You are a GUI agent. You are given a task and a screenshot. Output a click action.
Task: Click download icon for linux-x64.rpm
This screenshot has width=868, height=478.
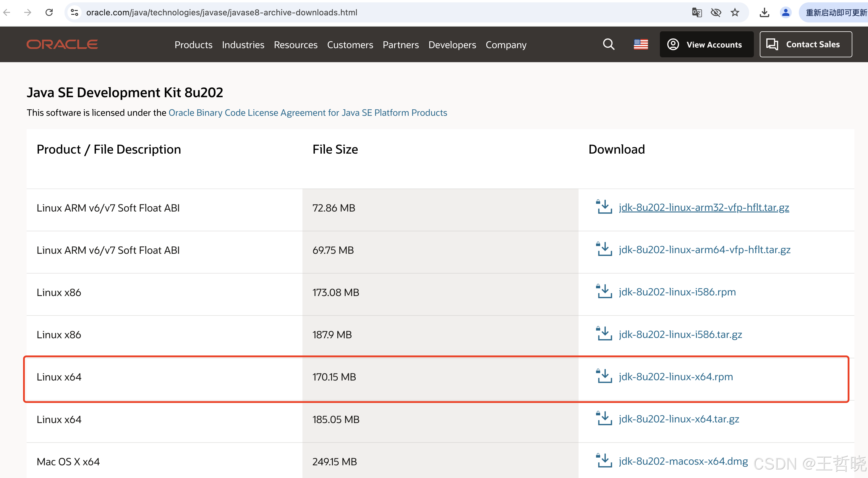point(604,376)
